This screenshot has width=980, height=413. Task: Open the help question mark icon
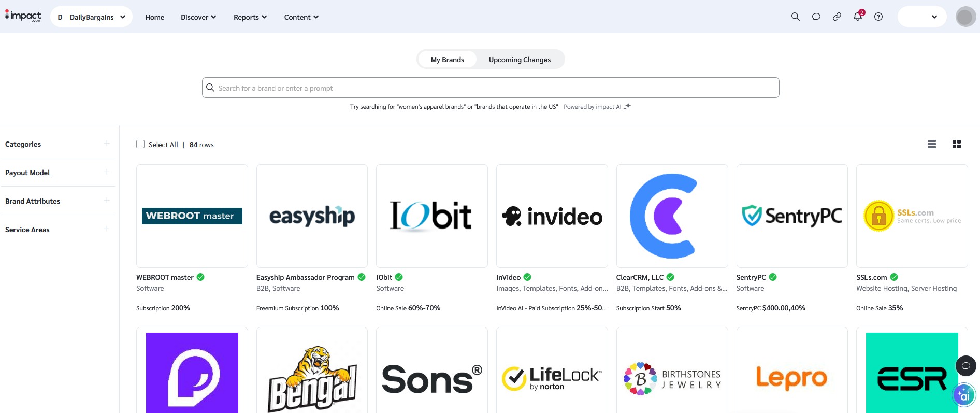[878, 17]
